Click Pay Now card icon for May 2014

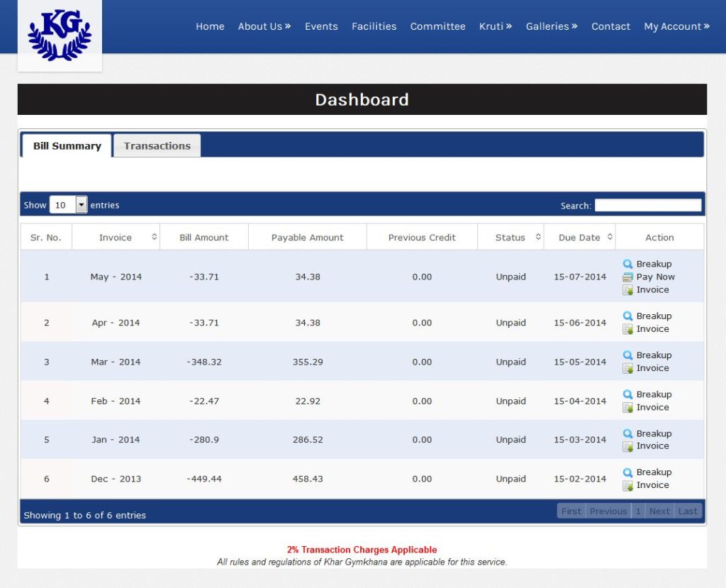627,277
